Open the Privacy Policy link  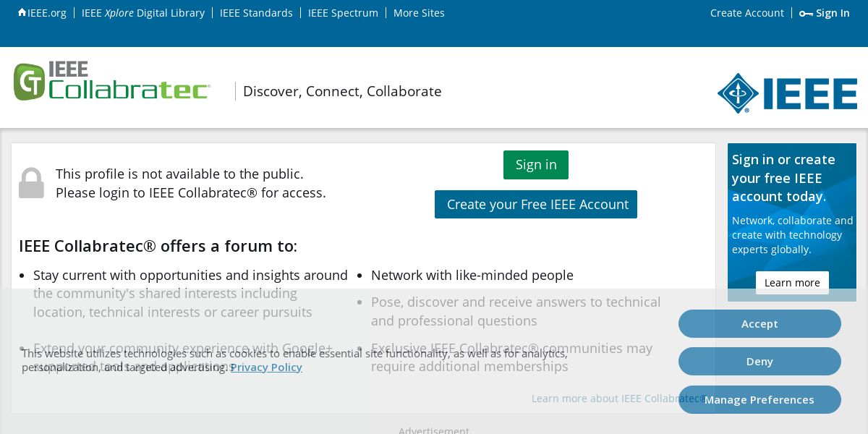(x=266, y=367)
